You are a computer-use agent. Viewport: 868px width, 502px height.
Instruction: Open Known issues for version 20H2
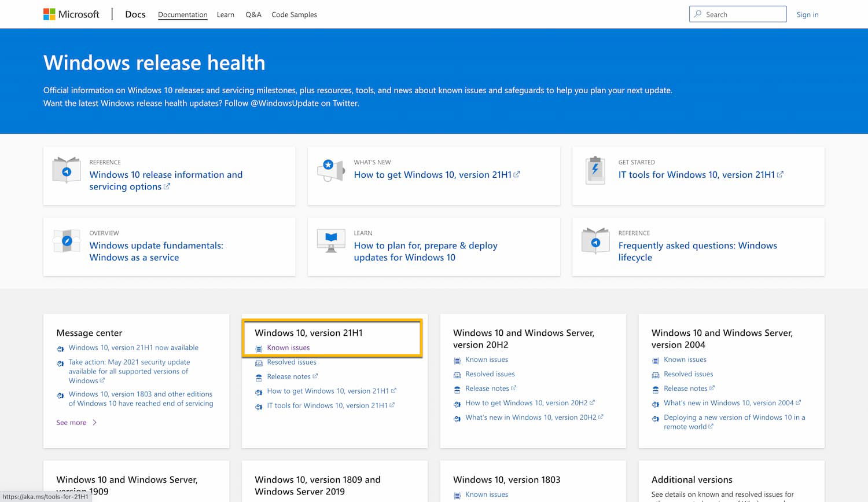click(487, 360)
